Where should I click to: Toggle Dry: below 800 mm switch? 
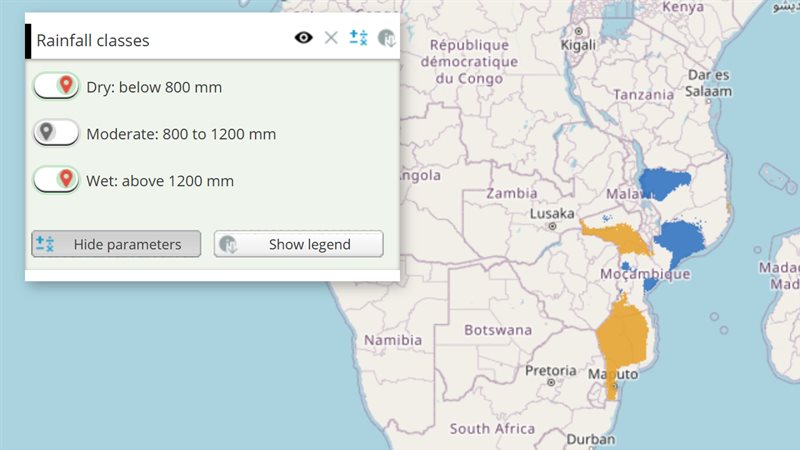[x=56, y=86]
